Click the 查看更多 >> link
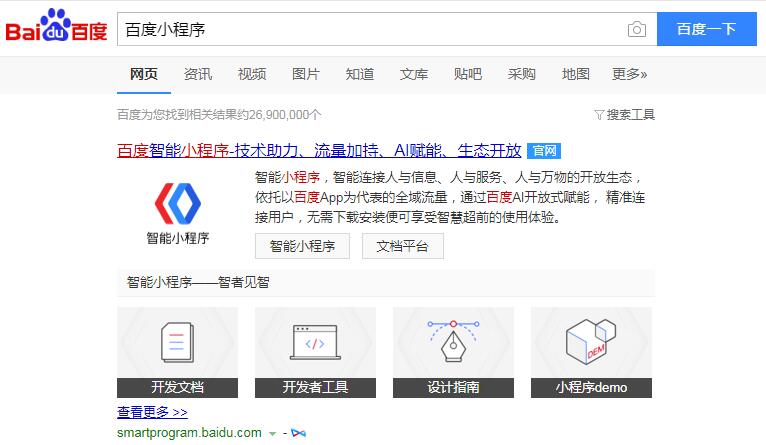Image resolution: width=766 pixels, height=445 pixels. [x=152, y=412]
